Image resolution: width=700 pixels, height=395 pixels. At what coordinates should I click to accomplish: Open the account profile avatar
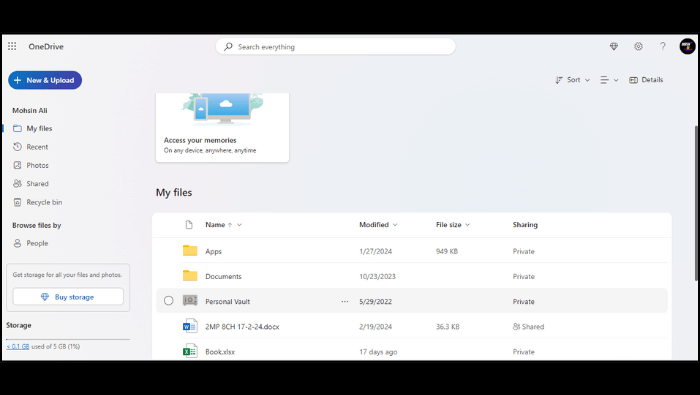point(687,46)
